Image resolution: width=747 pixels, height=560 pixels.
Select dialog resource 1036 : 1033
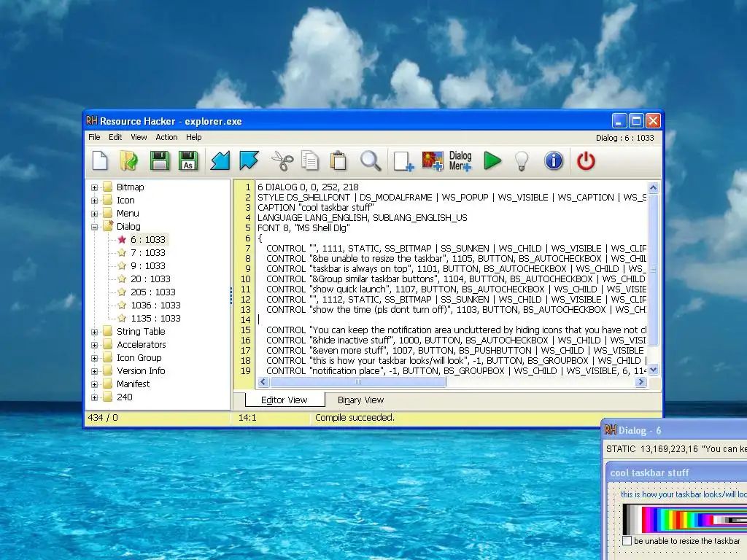tap(155, 305)
